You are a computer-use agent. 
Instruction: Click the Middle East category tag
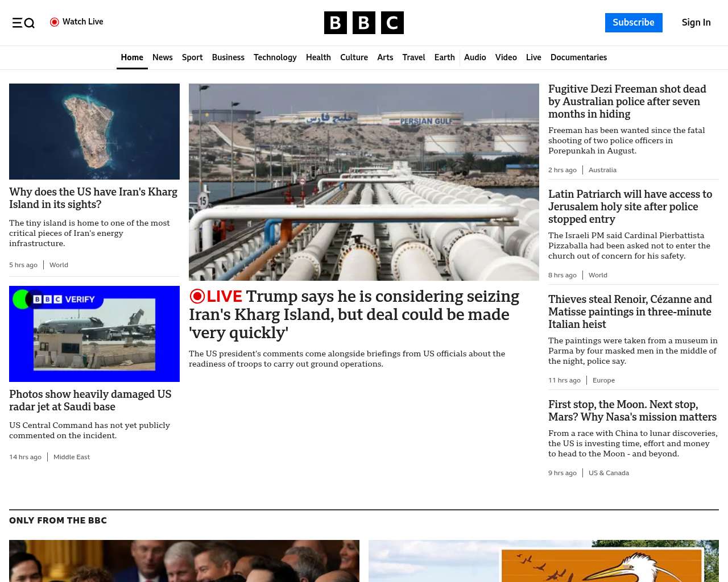click(x=72, y=457)
